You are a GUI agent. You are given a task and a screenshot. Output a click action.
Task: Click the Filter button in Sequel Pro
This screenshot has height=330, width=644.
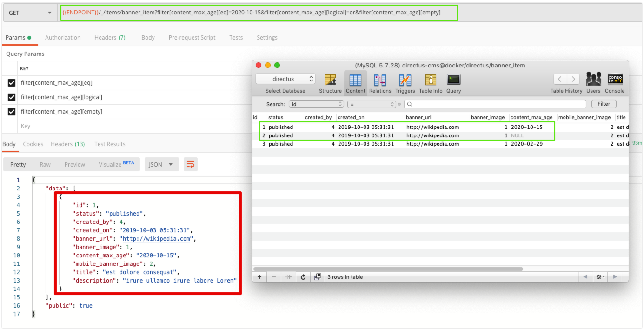pyautogui.click(x=604, y=103)
